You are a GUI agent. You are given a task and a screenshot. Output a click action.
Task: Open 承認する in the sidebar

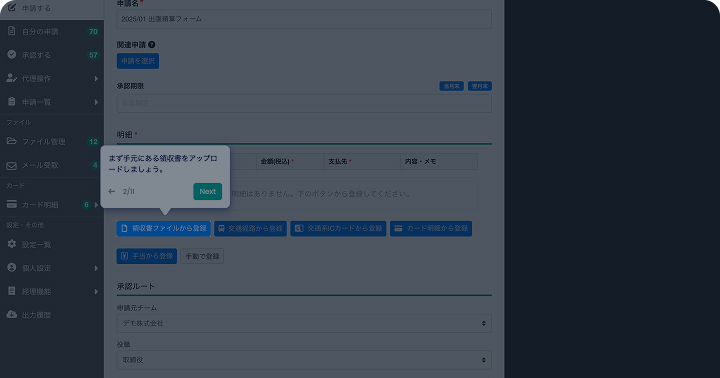36,55
